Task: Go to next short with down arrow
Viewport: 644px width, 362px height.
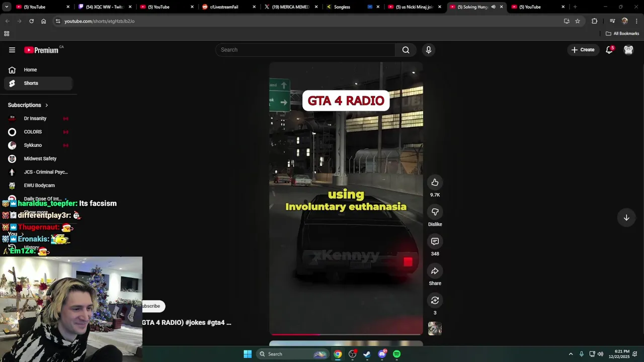Action: [x=626, y=218]
